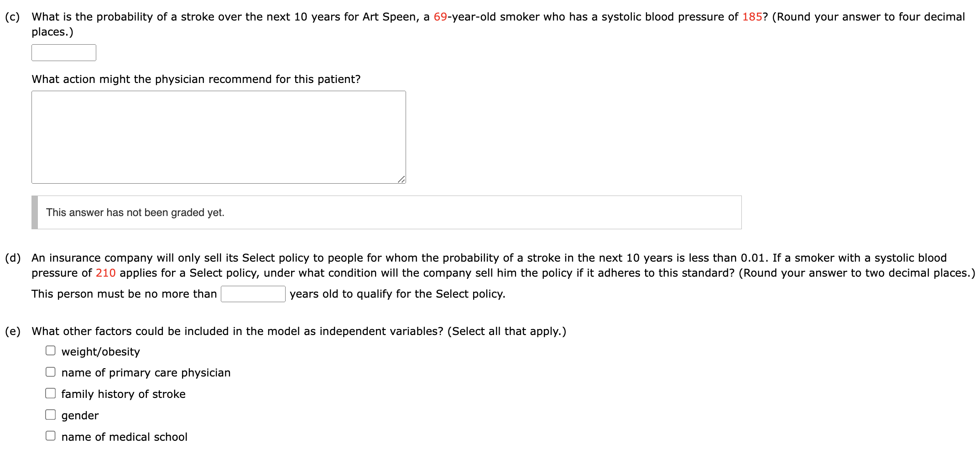The height and width of the screenshot is (474, 980).
Task: Click the highlighted value 210 in part (d)
Action: point(105,273)
